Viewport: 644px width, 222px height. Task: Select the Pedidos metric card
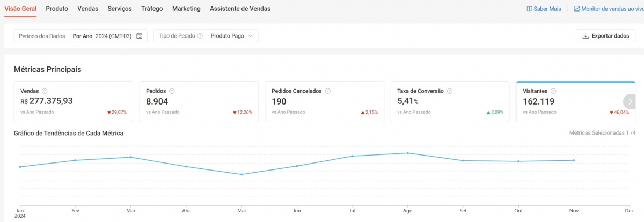point(199,102)
